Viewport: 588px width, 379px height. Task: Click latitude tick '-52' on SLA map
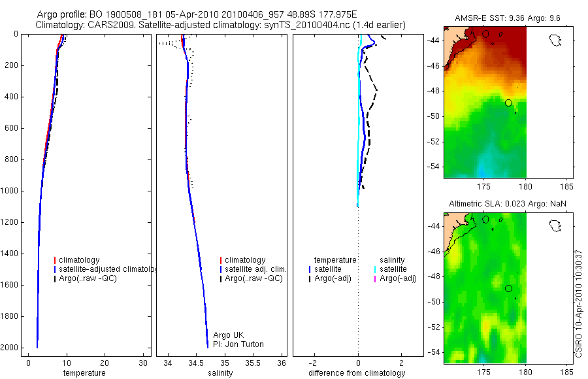click(433, 327)
